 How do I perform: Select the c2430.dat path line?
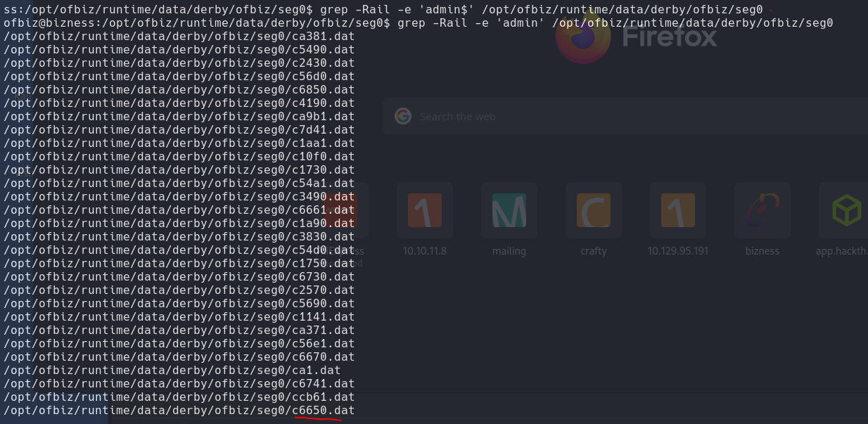pyautogui.click(x=179, y=63)
